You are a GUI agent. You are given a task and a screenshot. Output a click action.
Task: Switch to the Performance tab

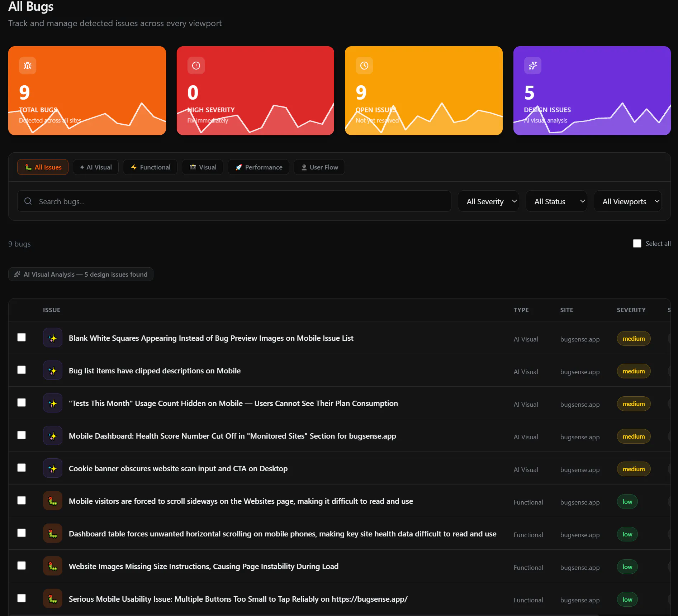click(259, 167)
